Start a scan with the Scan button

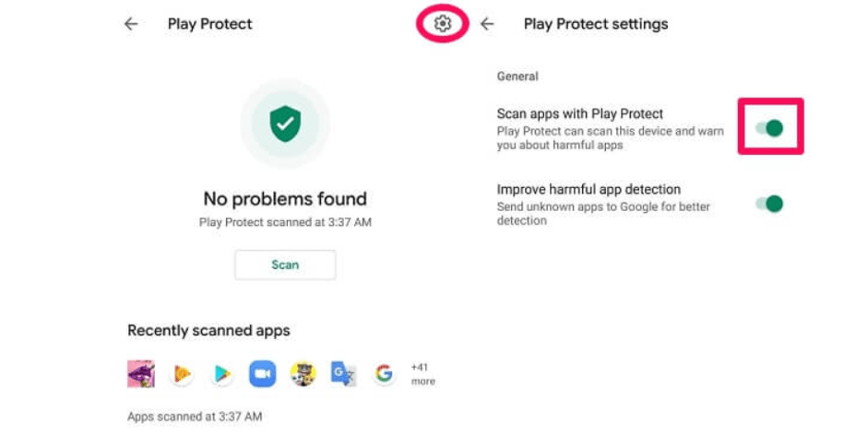click(285, 265)
